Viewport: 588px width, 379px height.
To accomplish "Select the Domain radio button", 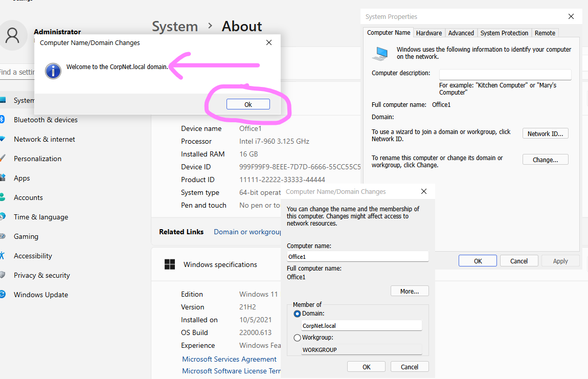I will [x=298, y=314].
